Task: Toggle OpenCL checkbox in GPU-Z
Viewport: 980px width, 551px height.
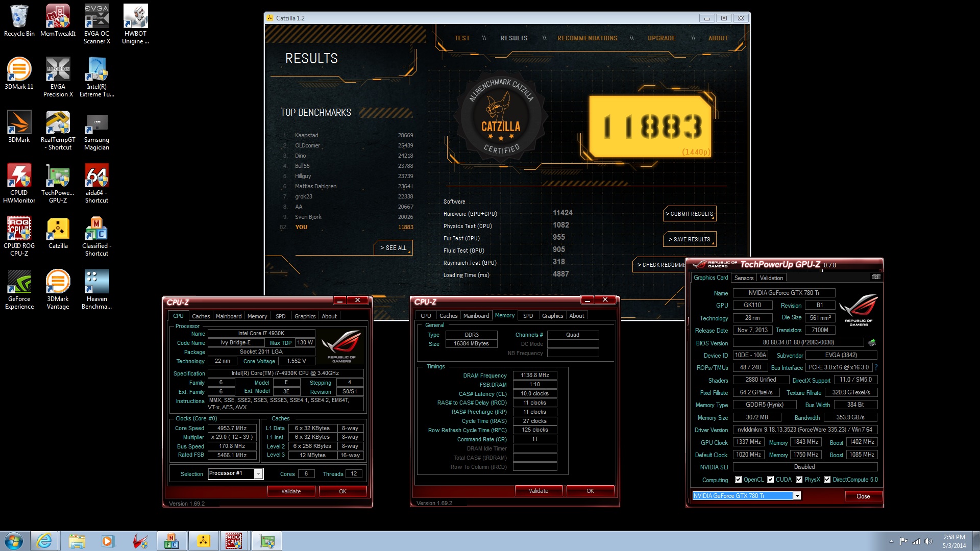Action: tap(738, 480)
